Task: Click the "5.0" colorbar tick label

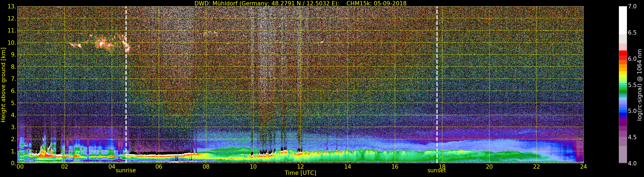Action: pyautogui.click(x=632, y=111)
